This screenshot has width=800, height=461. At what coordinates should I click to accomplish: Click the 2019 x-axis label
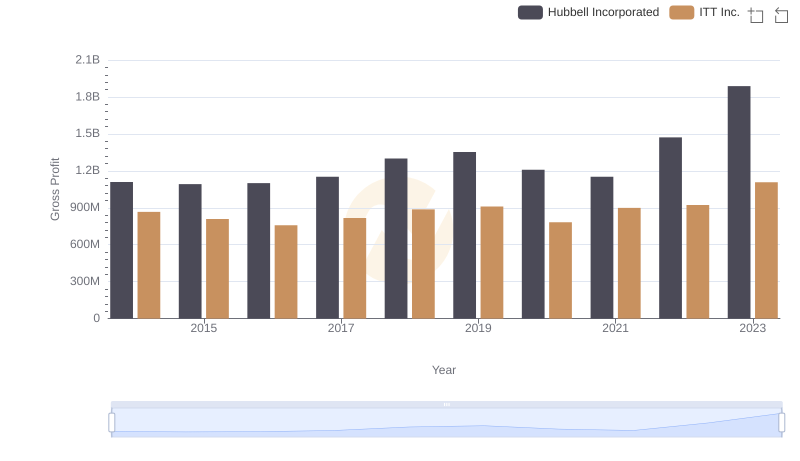[x=478, y=328]
